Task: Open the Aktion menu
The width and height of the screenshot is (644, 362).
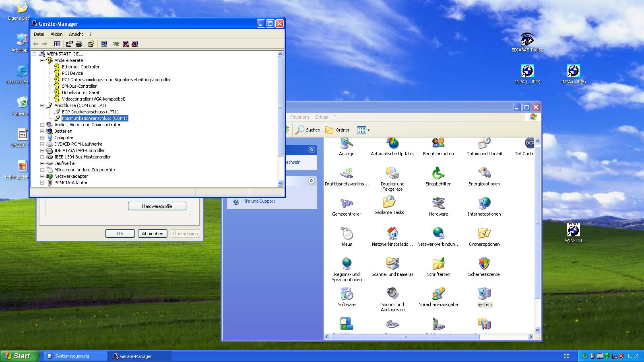Action: point(56,34)
